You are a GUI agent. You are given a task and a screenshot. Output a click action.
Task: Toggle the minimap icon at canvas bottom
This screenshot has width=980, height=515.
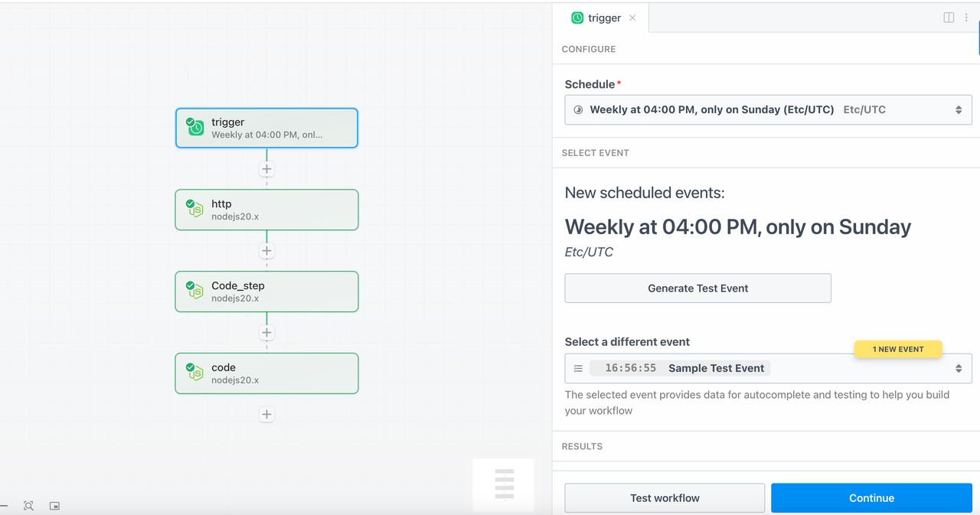click(54, 506)
